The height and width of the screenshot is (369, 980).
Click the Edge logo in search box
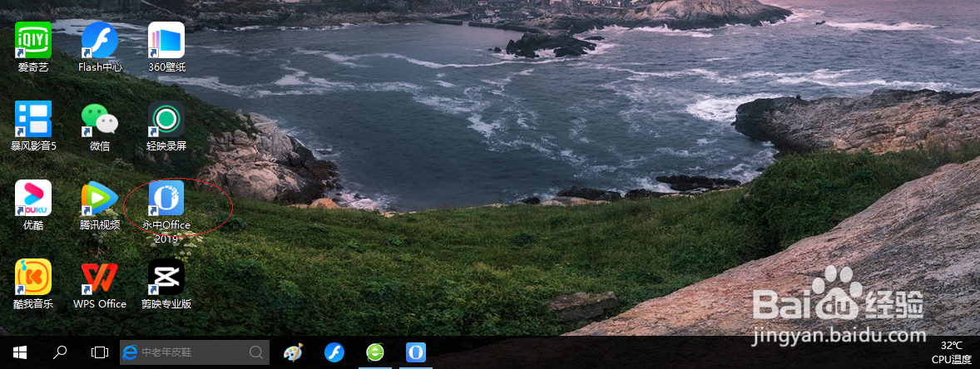tap(130, 352)
